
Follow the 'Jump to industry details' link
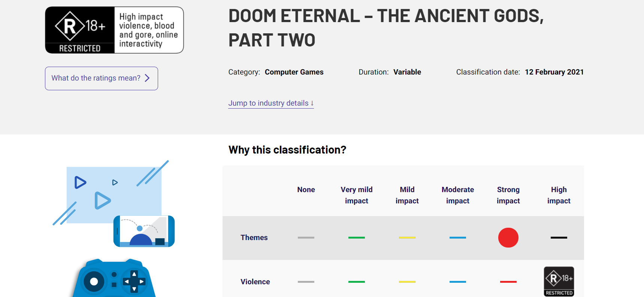click(x=271, y=103)
